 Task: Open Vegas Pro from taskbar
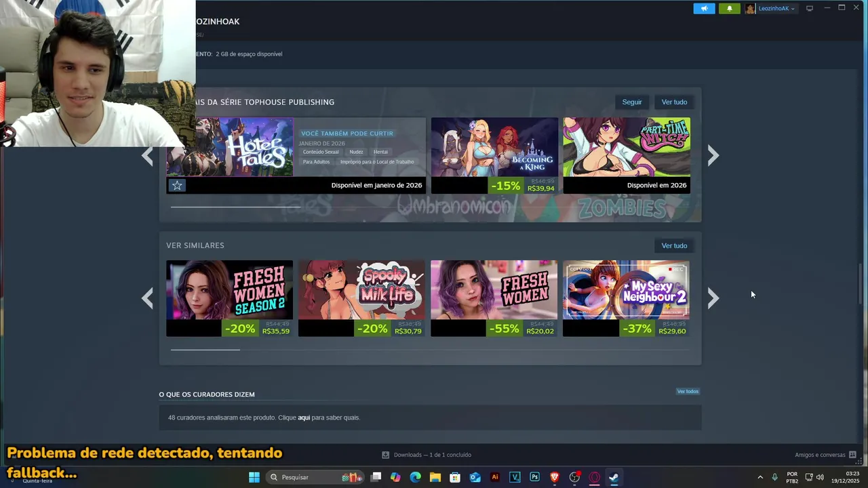(x=515, y=477)
